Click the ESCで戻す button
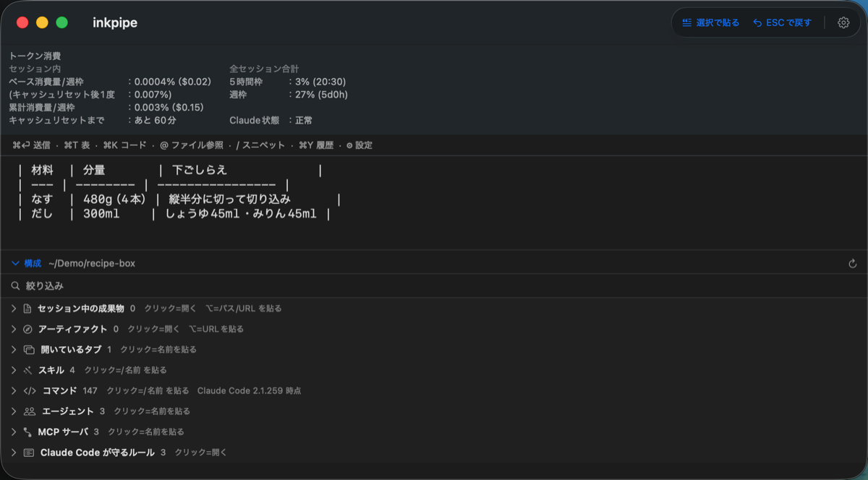Screen dimensions: 868x480 (x=782, y=22)
